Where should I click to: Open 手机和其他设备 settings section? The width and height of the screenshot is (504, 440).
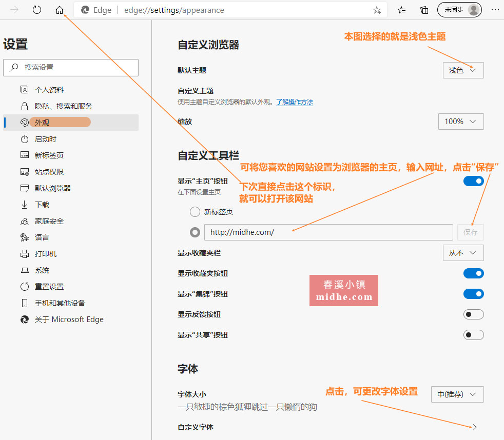(x=71, y=303)
